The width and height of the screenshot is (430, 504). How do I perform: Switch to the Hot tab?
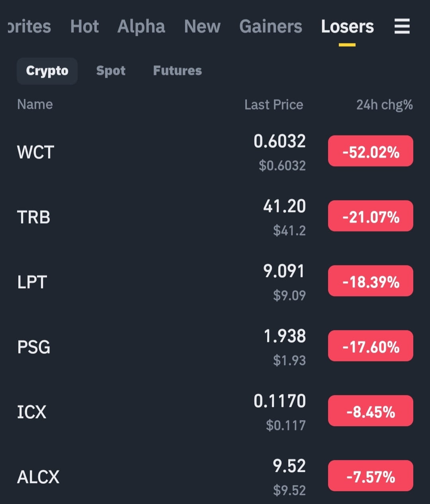84,27
